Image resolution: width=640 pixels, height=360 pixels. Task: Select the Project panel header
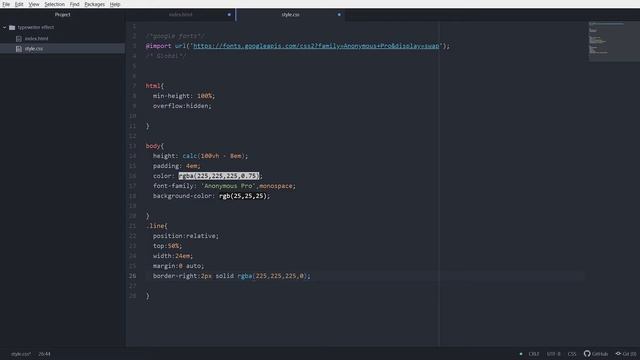click(x=62, y=15)
